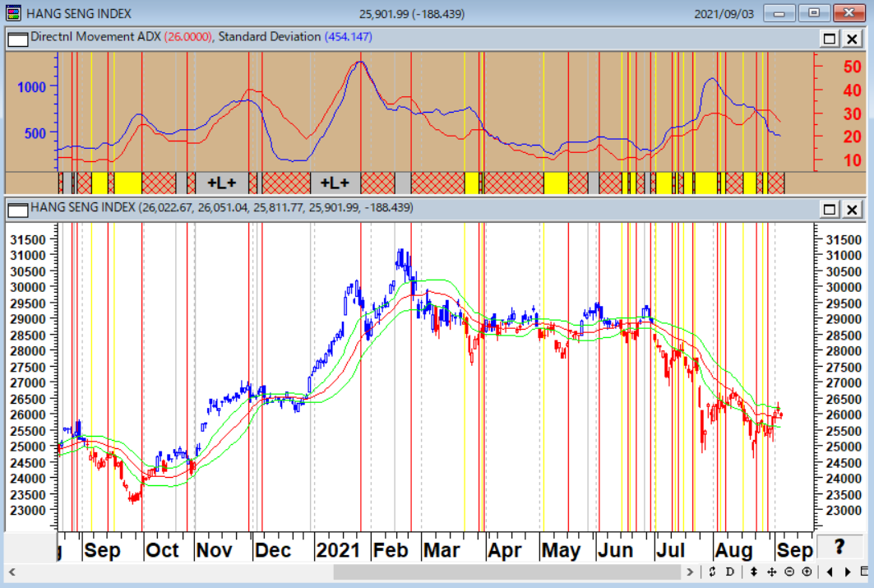Click the 23000 label on right price axis
874x588 pixels.
pyautogui.click(x=844, y=511)
